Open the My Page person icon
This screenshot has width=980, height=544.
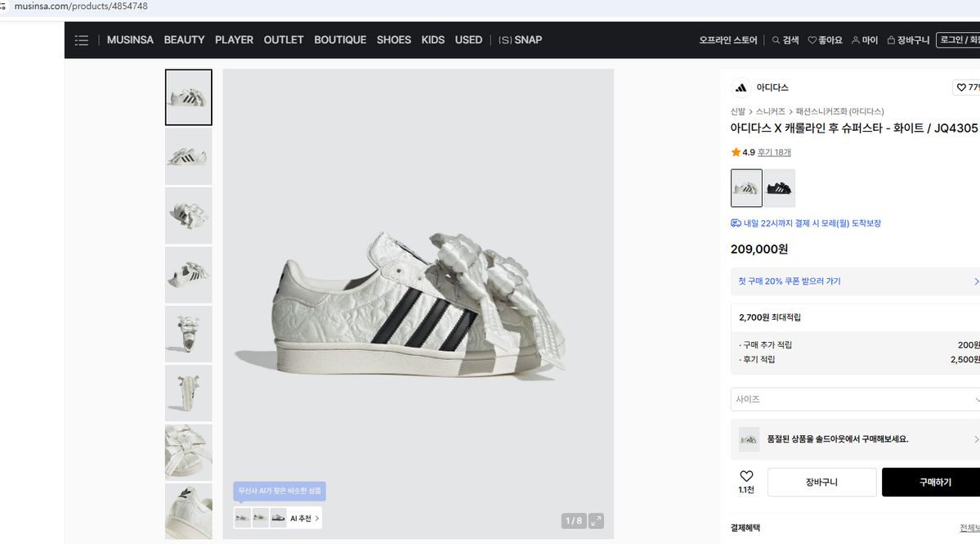(856, 40)
